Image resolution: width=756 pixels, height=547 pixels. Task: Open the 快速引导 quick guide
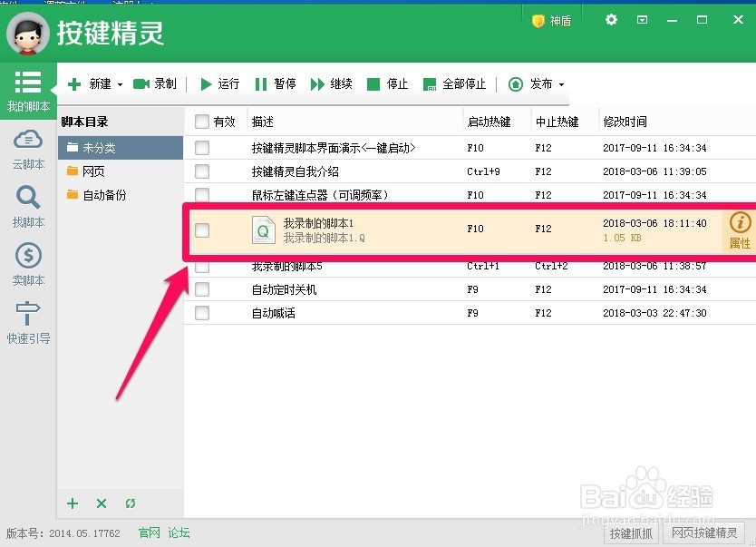point(28,323)
